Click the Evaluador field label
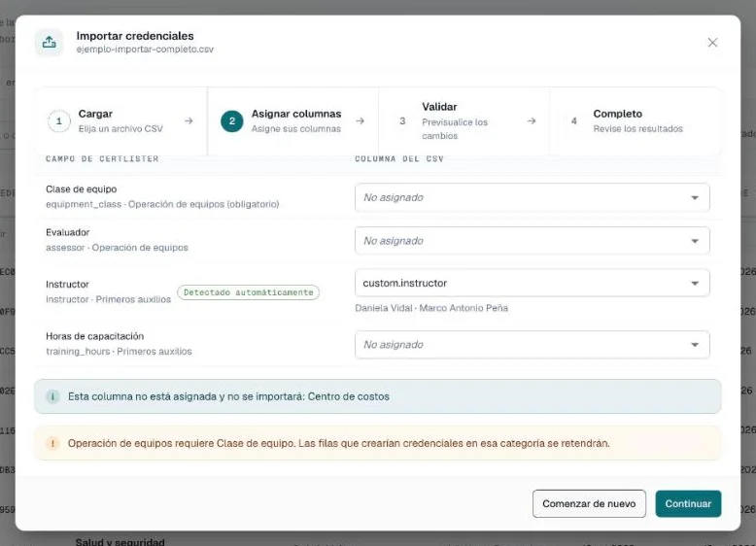Viewport: 756px width, 546px height. [x=67, y=232]
